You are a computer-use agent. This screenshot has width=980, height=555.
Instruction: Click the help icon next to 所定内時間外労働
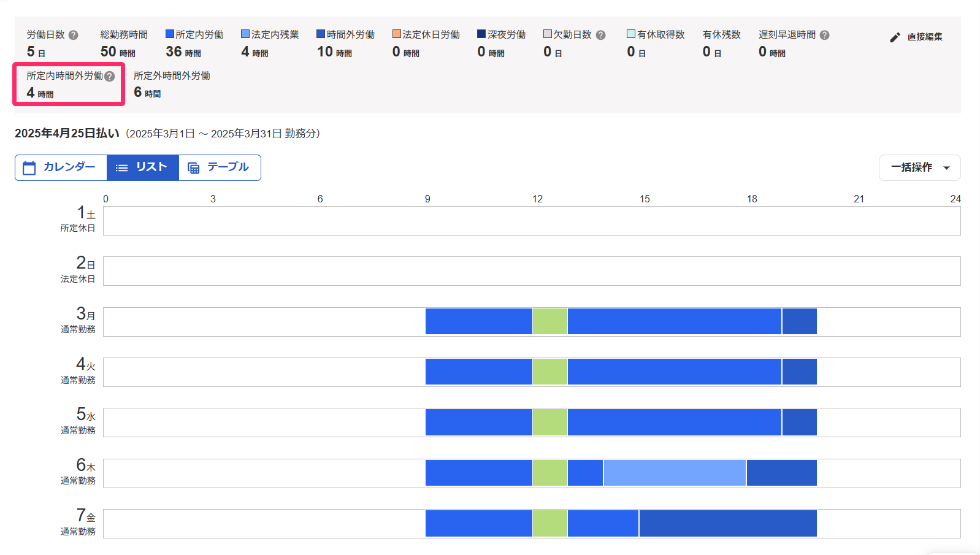110,76
